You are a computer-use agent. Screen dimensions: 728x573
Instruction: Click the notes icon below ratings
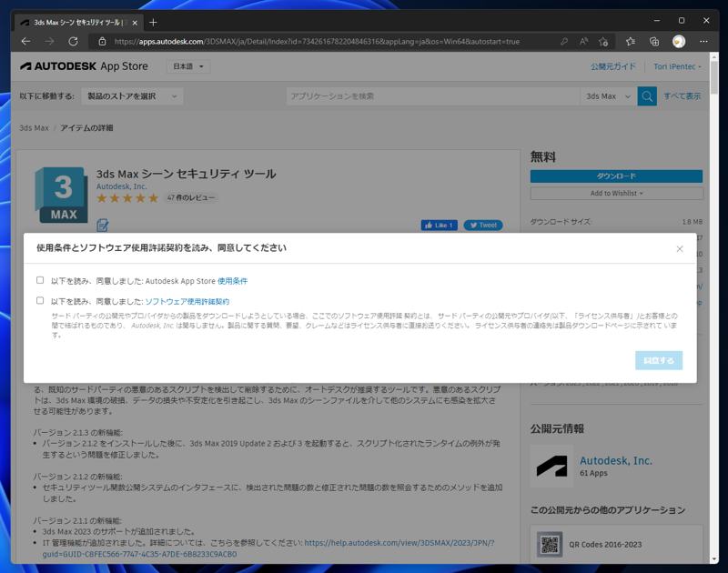pos(102,225)
